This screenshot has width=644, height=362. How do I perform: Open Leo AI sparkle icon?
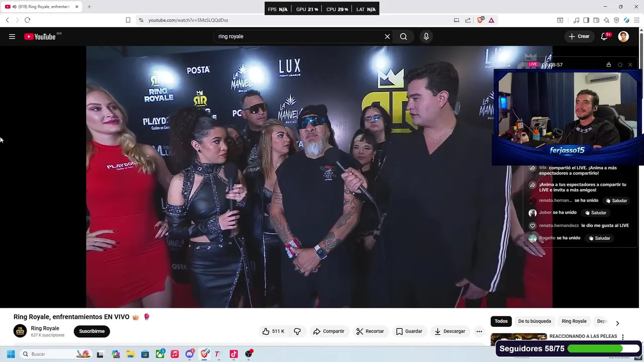(606, 20)
